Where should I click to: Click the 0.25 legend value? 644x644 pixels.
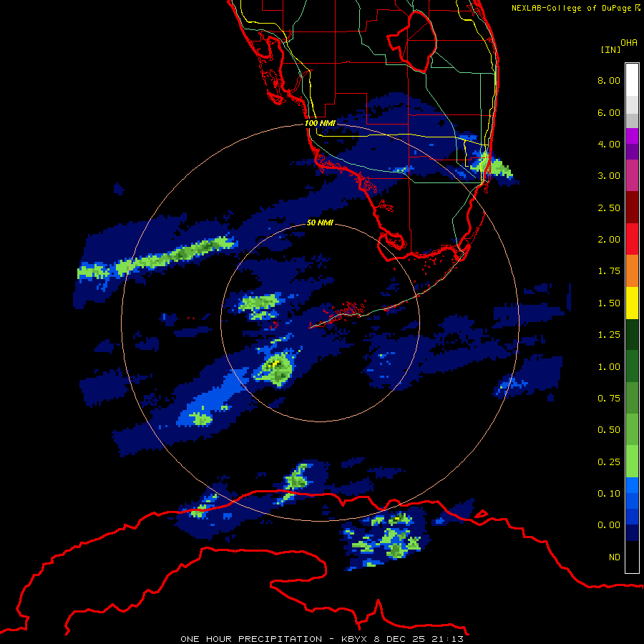609,462
